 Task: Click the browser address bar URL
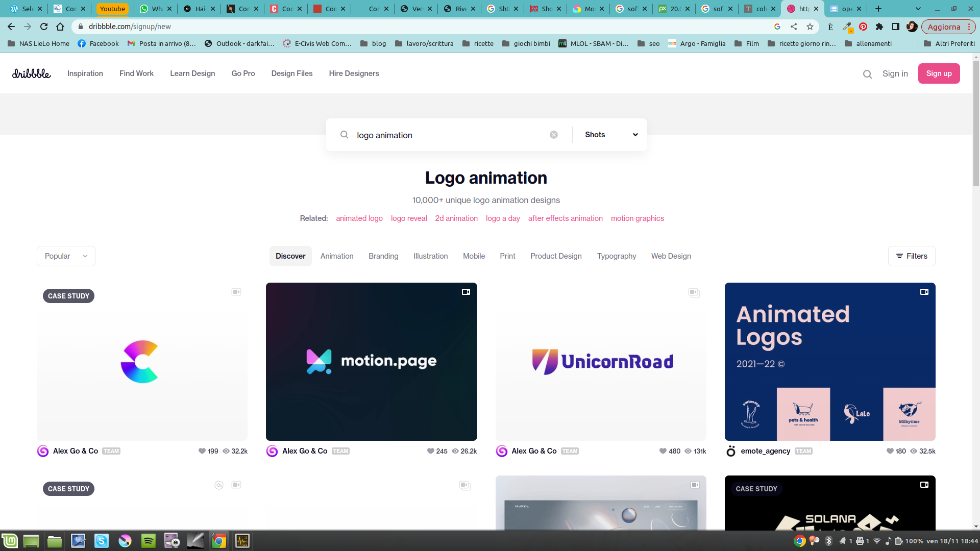(130, 27)
